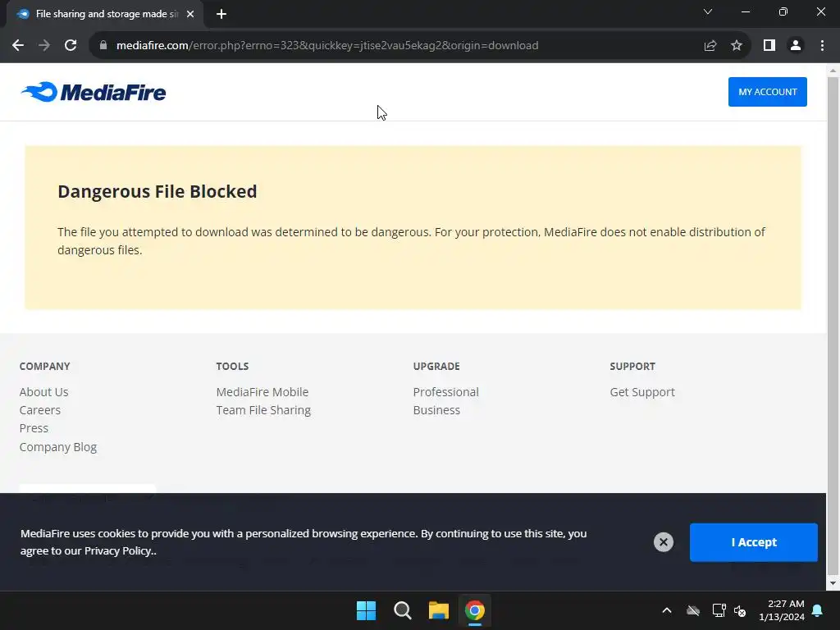Click the SUPPORT footer heading
Viewport: 840px width, 630px height.
click(632, 367)
